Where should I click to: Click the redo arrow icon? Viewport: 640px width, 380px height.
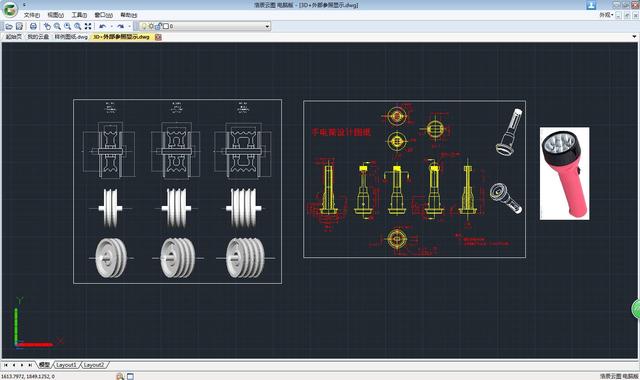click(x=120, y=26)
